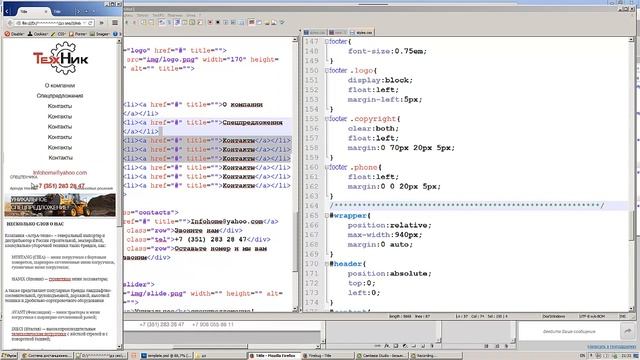
Task: Click the Playback Macro icon in editor toolbar
Action: [225, 22]
